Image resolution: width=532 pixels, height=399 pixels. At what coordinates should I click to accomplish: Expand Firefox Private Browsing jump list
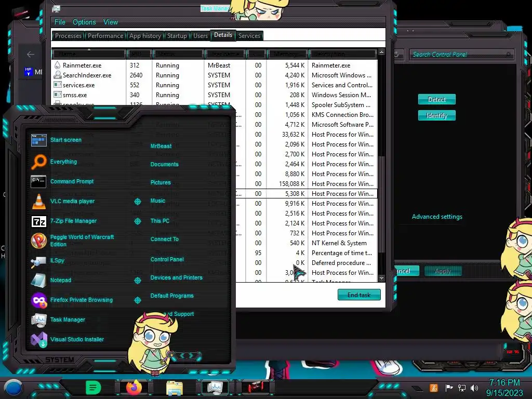137,300
